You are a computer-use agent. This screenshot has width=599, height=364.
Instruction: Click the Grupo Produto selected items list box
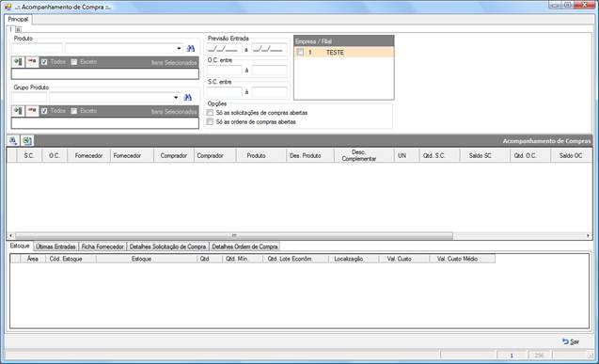105,123
